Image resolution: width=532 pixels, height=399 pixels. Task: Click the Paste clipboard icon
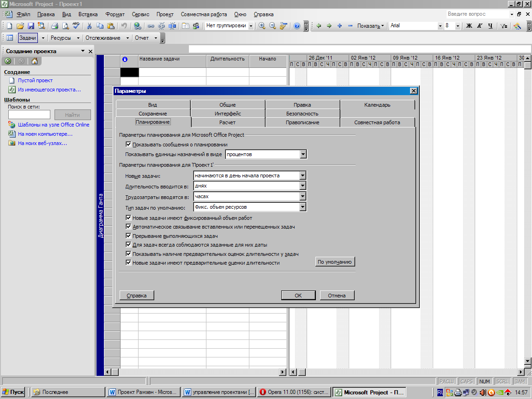coord(111,26)
